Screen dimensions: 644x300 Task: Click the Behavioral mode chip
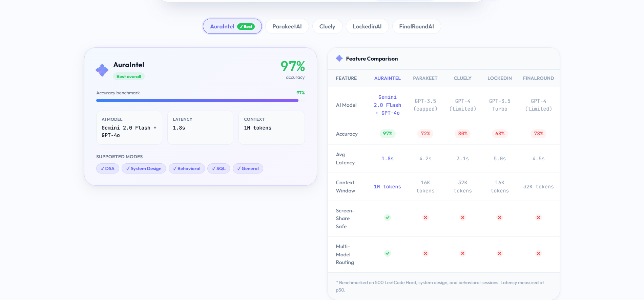click(187, 168)
